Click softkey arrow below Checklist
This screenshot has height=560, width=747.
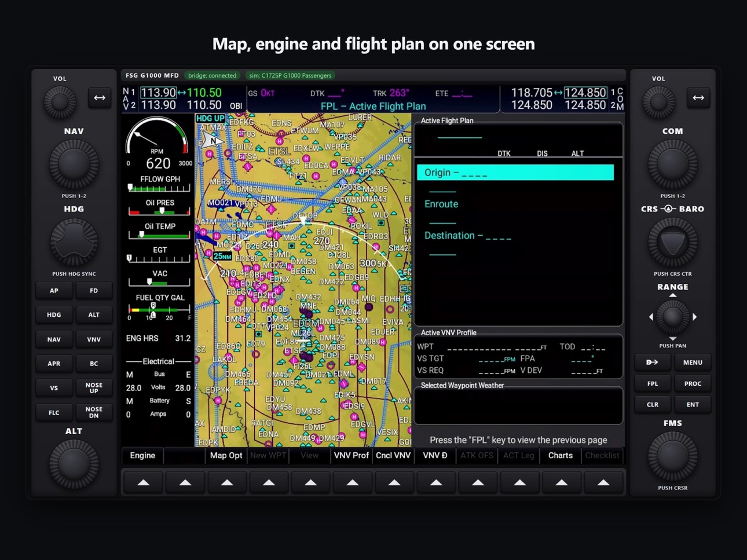click(603, 482)
